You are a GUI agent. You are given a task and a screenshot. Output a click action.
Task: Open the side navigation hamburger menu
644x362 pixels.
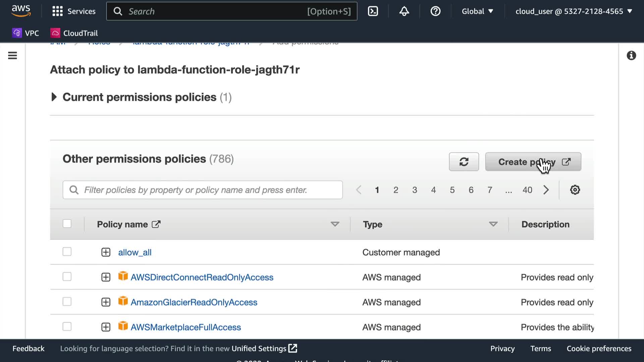12,56
